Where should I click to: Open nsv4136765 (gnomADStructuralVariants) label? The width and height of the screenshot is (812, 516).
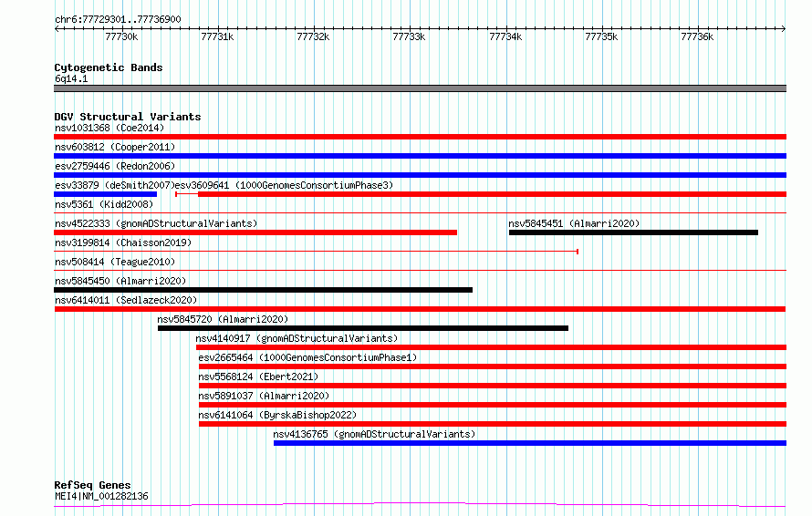pyautogui.click(x=374, y=434)
